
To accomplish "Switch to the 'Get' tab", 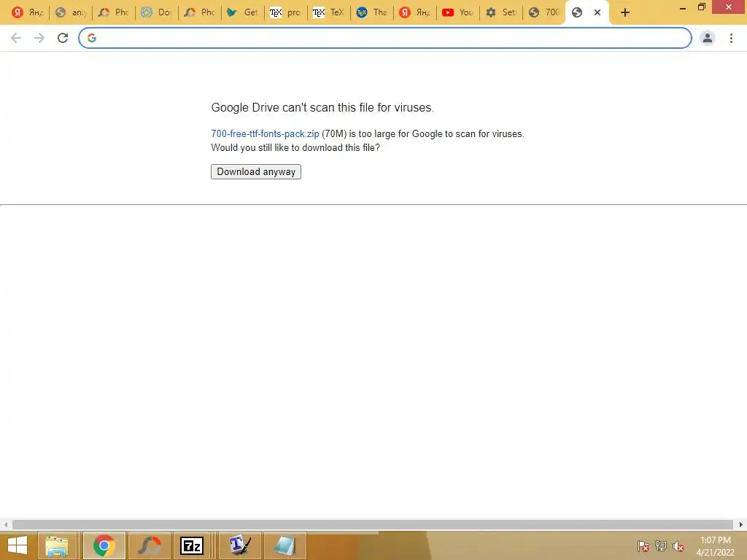I will (x=242, y=12).
